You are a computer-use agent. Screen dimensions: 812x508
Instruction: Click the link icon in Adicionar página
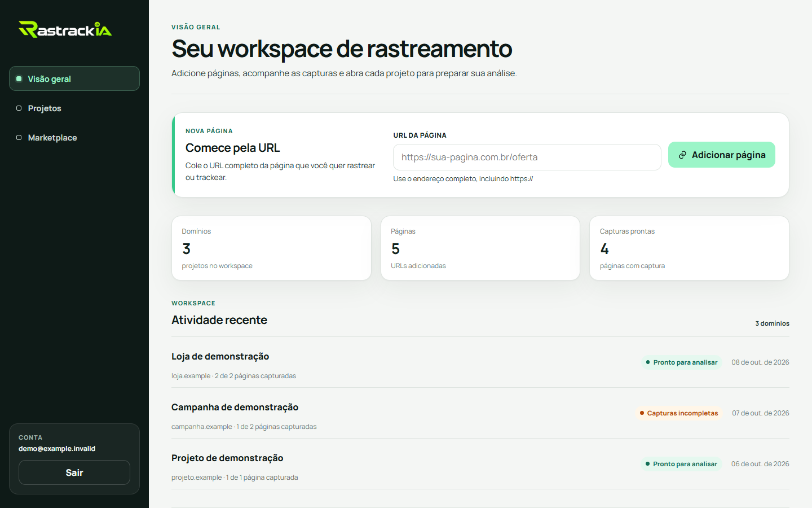pos(682,155)
